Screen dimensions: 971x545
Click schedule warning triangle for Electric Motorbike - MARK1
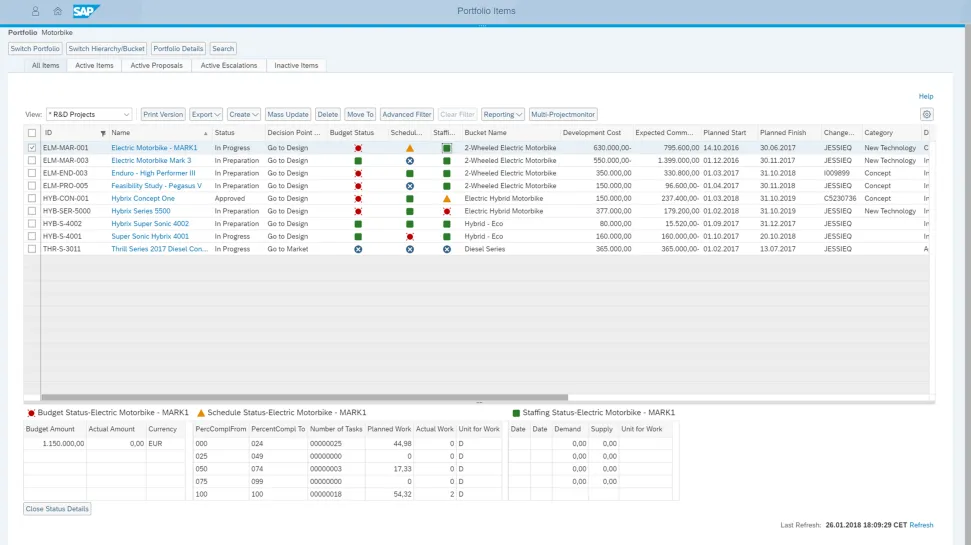coord(409,148)
